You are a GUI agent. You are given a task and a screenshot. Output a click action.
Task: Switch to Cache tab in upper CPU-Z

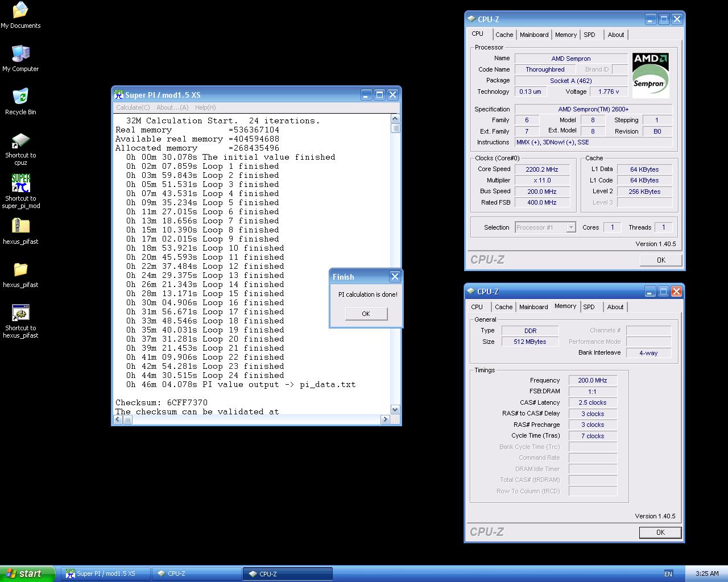pyautogui.click(x=504, y=35)
